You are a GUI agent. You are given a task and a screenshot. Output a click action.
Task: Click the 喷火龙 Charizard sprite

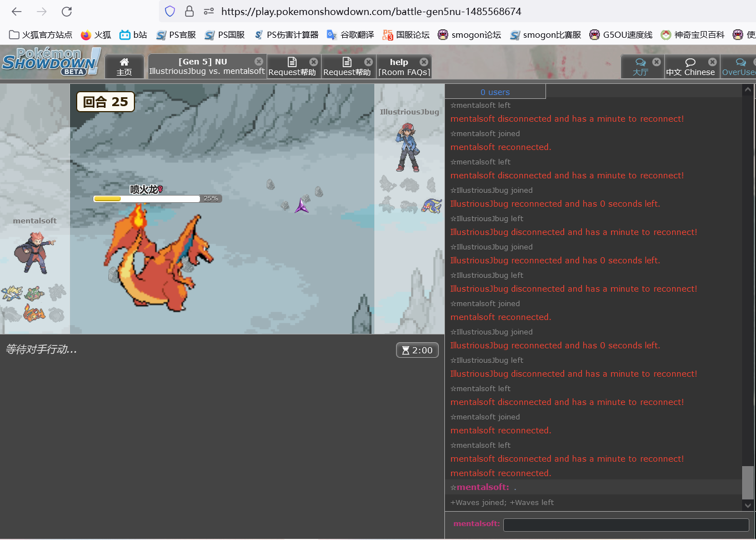point(158,257)
